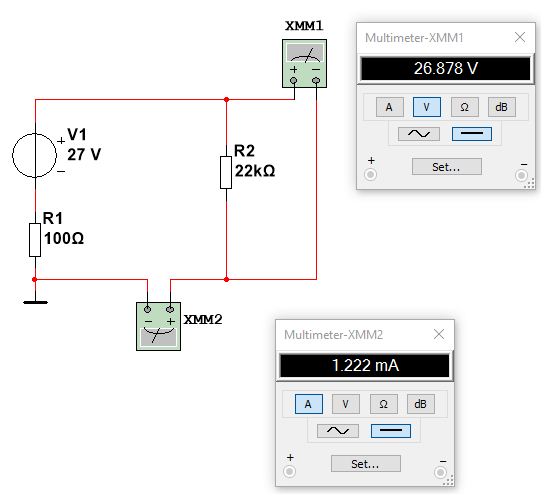Select ammeter mode A on Multimeter-XMM2
Image resolution: width=541 pixels, height=494 pixels.
pos(309,404)
